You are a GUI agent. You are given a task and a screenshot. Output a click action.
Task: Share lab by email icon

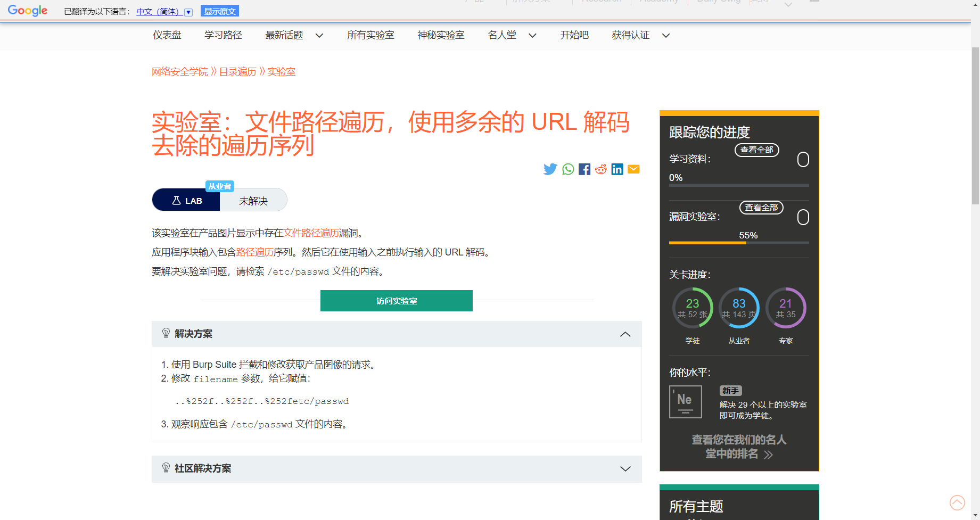(633, 169)
